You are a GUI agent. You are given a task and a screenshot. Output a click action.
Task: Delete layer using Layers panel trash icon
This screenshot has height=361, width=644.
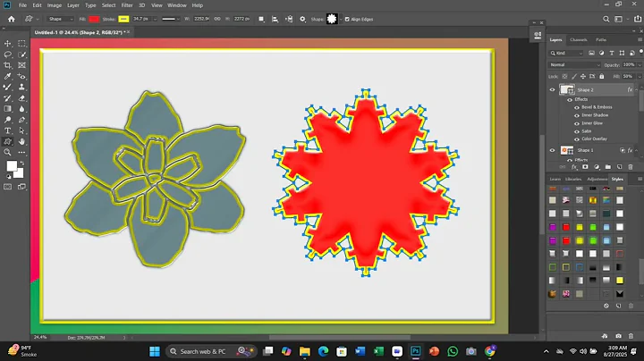(631, 167)
